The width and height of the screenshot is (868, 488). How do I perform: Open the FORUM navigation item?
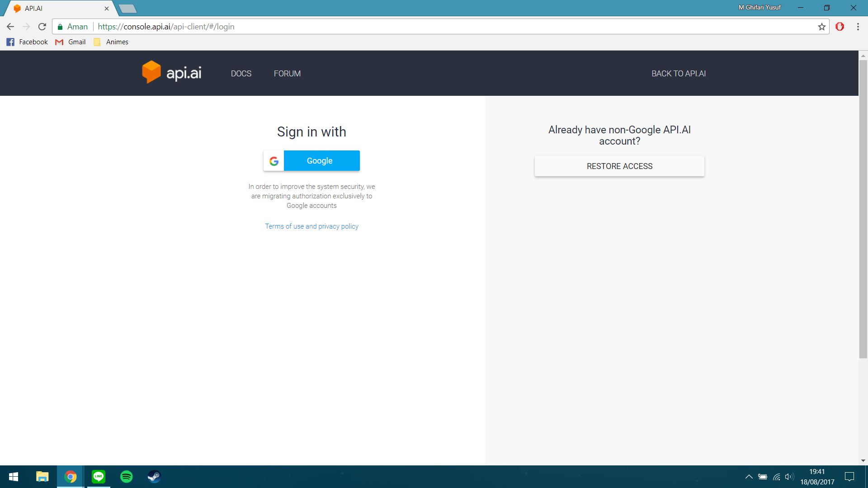pyautogui.click(x=287, y=74)
